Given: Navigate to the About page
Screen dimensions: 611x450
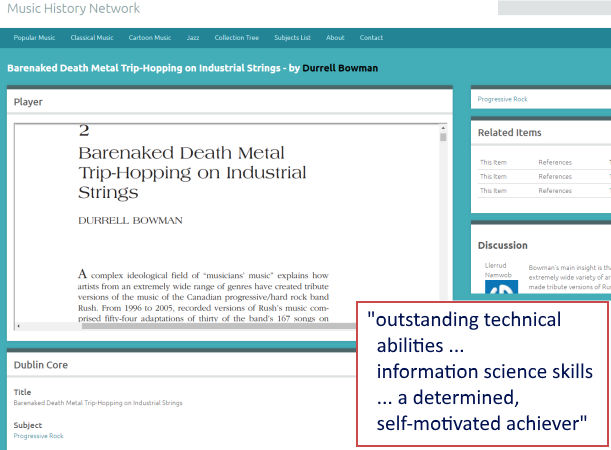Looking at the screenshot, I should click(x=335, y=38).
